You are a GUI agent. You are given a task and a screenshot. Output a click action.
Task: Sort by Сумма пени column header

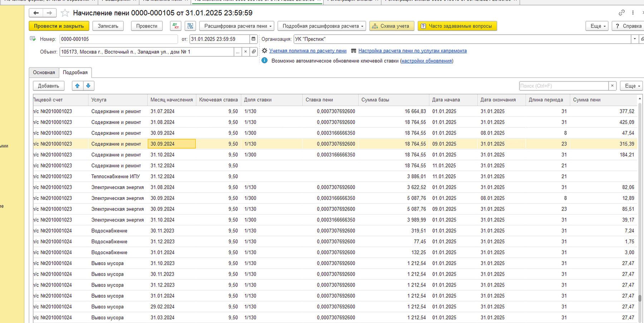pyautogui.click(x=604, y=100)
